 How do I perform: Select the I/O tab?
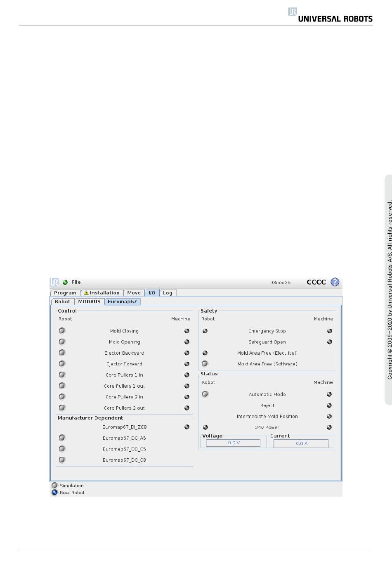click(x=152, y=293)
